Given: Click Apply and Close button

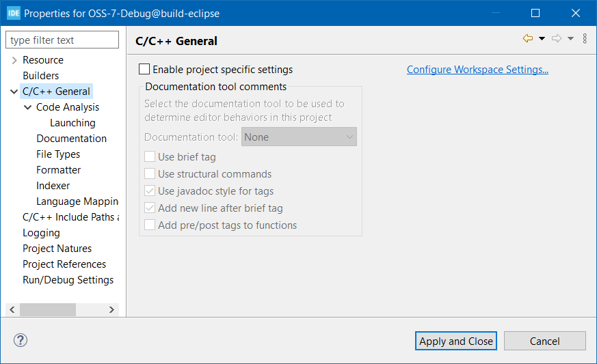Looking at the screenshot, I should [x=455, y=341].
